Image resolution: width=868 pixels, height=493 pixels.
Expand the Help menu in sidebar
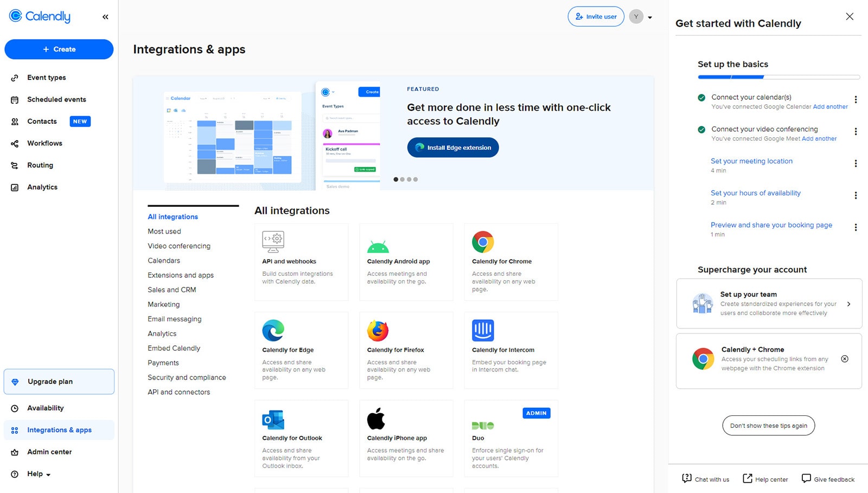[x=48, y=475]
